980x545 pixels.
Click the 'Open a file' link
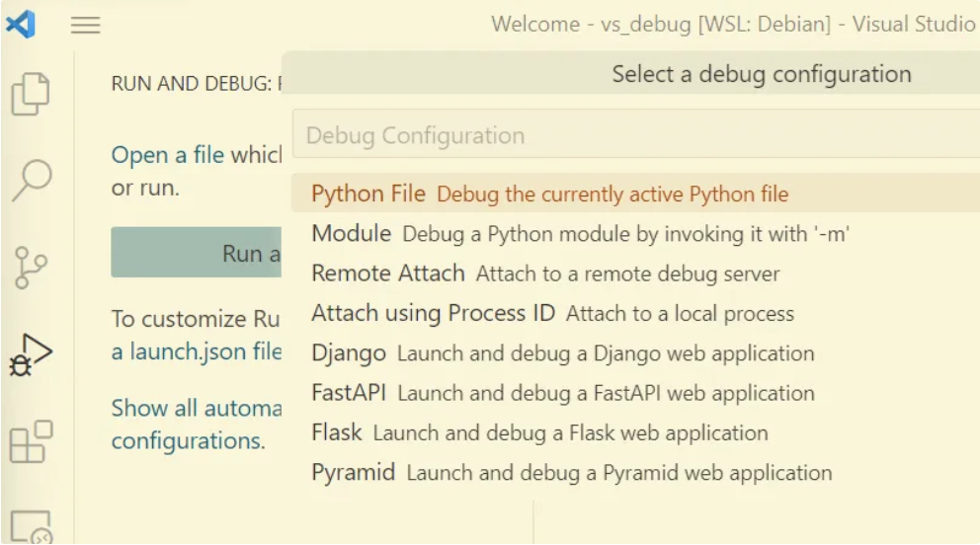pos(168,155)
